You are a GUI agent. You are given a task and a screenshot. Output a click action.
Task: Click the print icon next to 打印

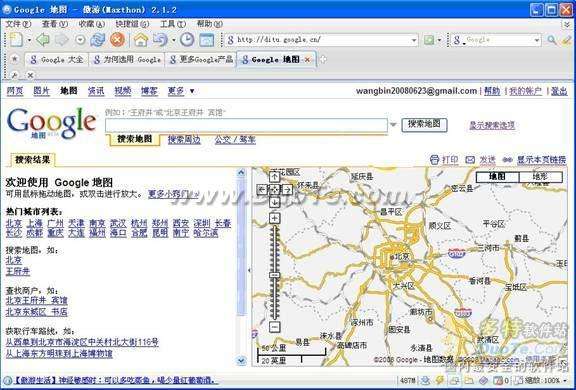click(x=434, y=160)
